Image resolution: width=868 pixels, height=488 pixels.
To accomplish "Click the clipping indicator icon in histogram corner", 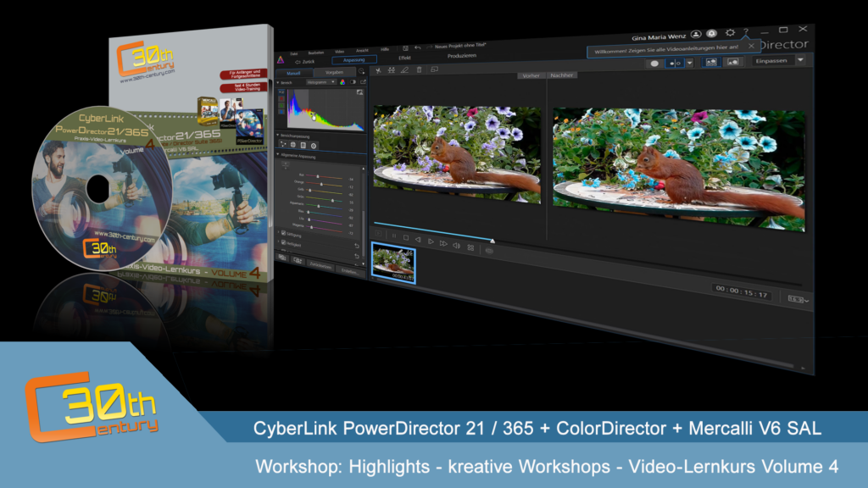I will pyautogui.click(x=359, y=92).
